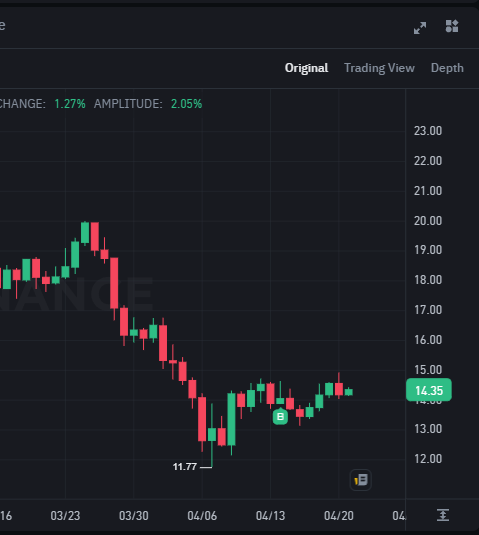This screenshot has height=535, width=479.
Task: Click the 20.00 price axis label
Action: pos(428,221)
